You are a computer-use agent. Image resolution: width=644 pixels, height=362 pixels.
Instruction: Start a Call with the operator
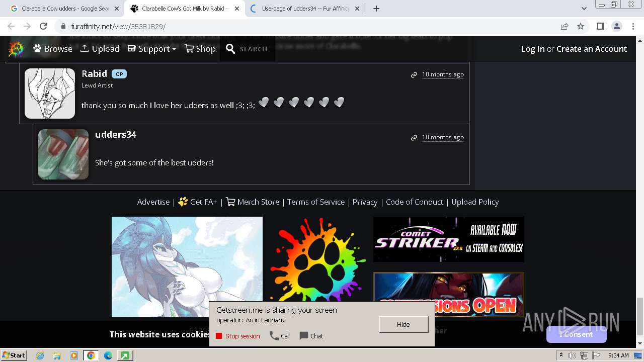(280, 336)
